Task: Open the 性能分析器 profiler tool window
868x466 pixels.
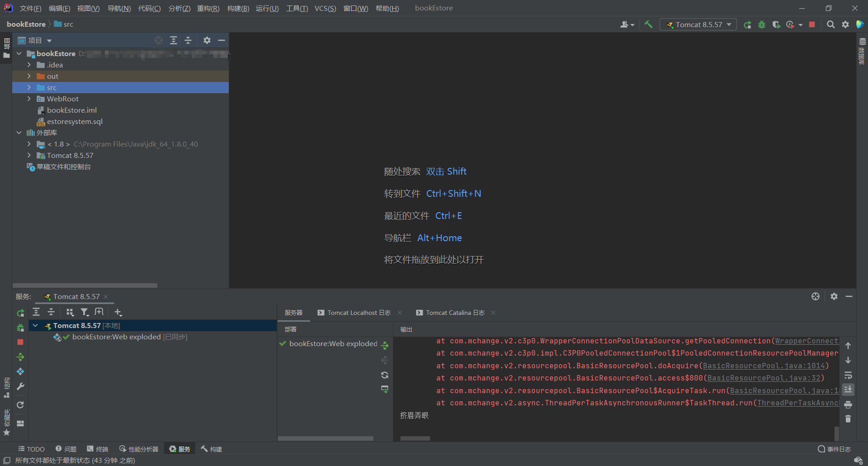Action: tap(138, 449)
